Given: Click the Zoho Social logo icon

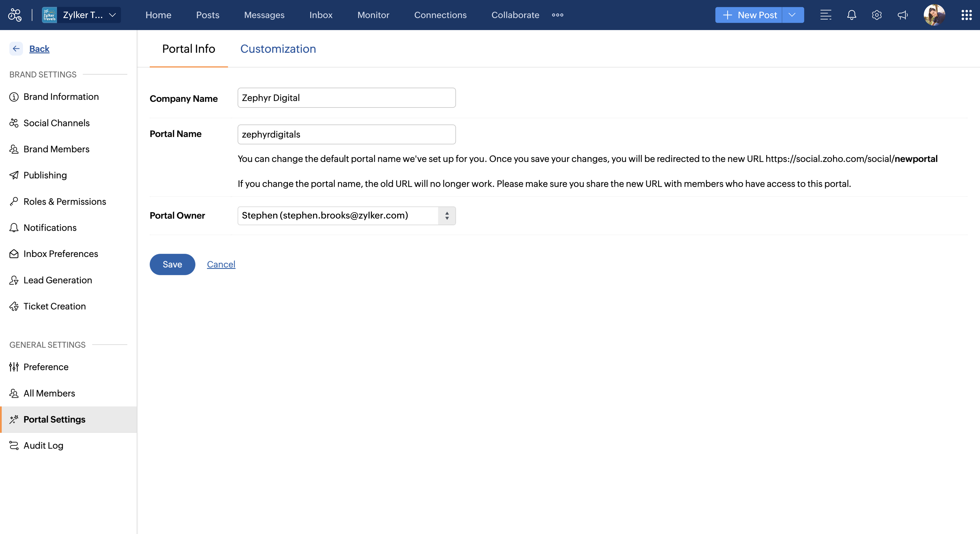Looking at the screenshot, I should [x=15, y=15].
